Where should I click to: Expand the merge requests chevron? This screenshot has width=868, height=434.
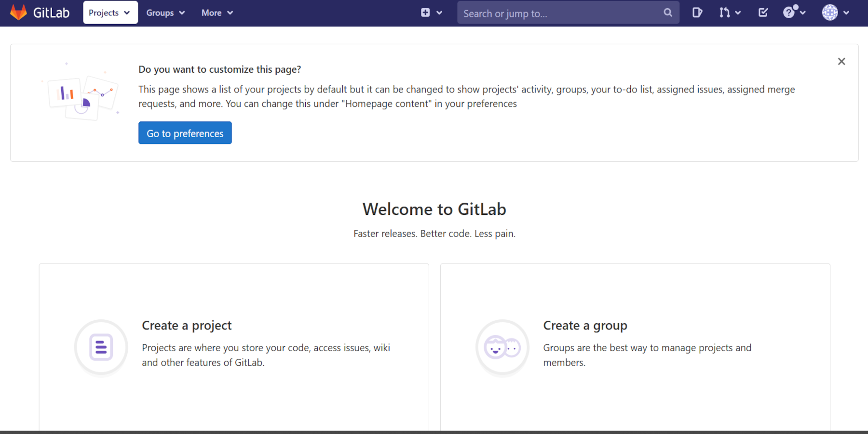coord(738,13)
